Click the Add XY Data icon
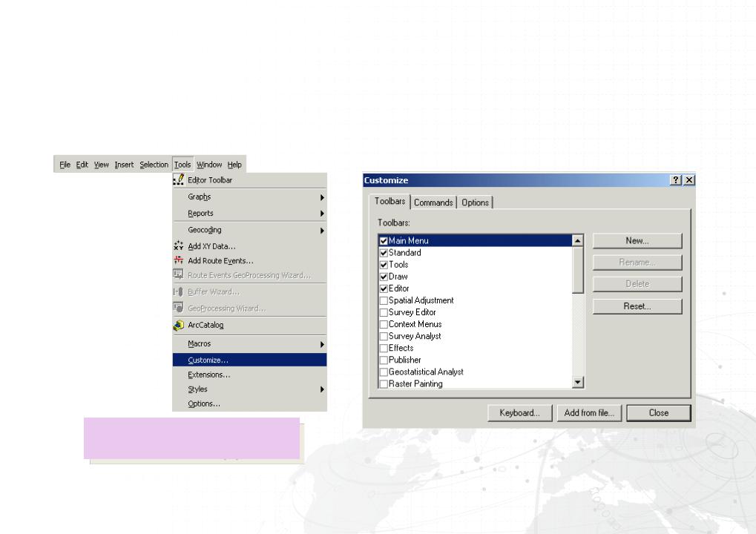The image size is (756, 534). 178,245
